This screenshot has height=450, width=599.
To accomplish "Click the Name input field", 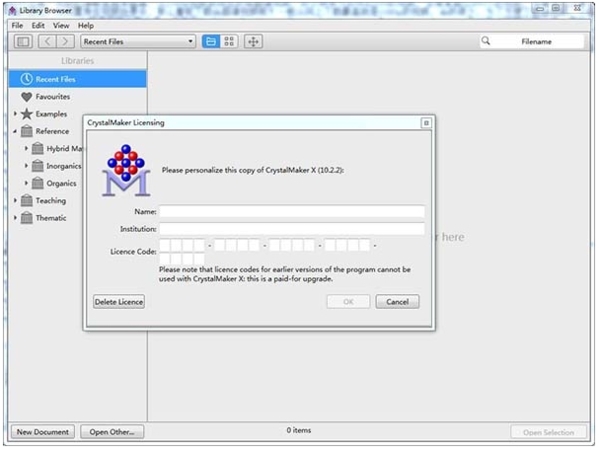I will coord(292,211).
